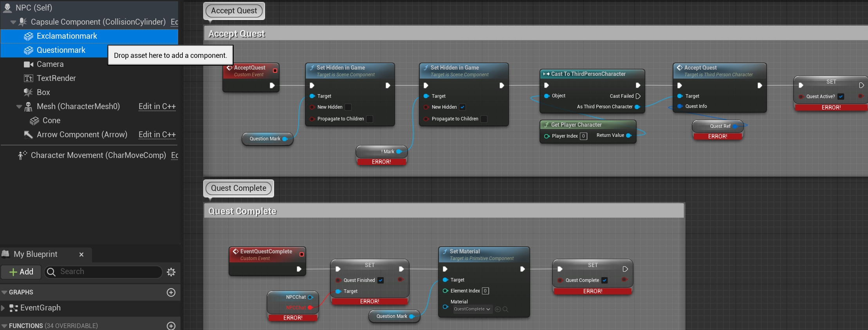
Task: Toggle New Hidden on Question Mark's Set Hidden node
Action: 348,107
